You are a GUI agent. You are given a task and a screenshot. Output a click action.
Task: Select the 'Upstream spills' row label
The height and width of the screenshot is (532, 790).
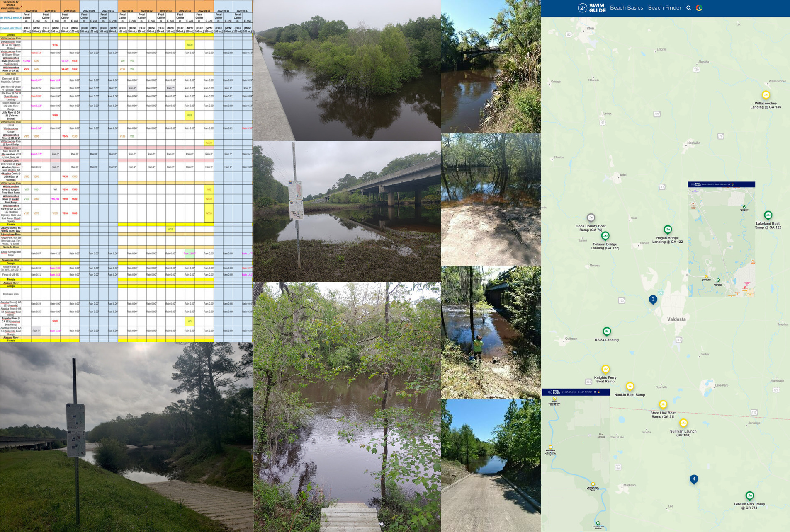(11, 294)
